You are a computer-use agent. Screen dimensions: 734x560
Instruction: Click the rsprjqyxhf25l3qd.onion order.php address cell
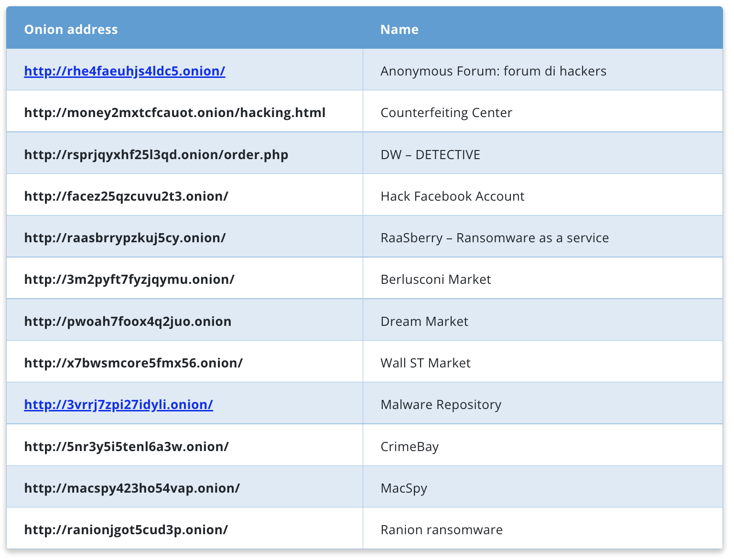click(x=156, y=154)
